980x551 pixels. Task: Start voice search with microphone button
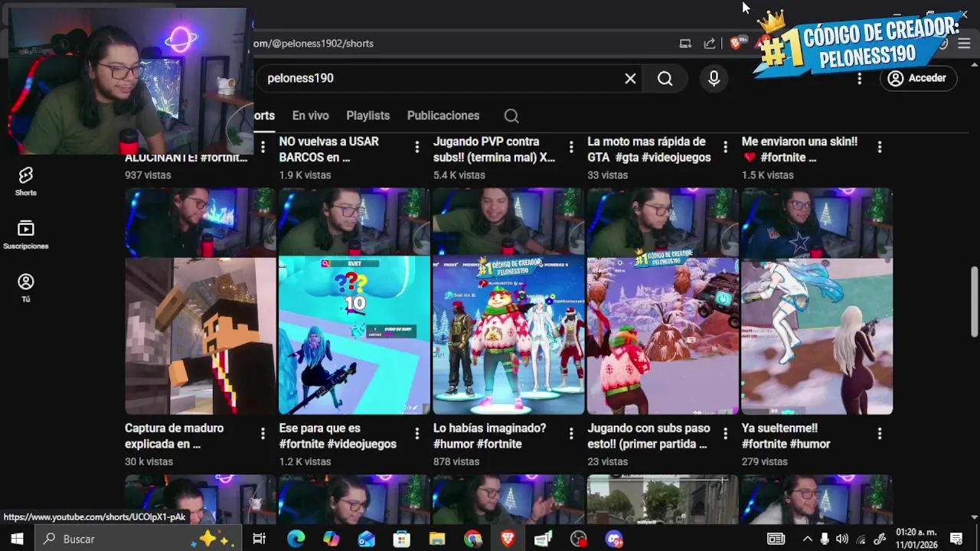[x=714, y=78]
